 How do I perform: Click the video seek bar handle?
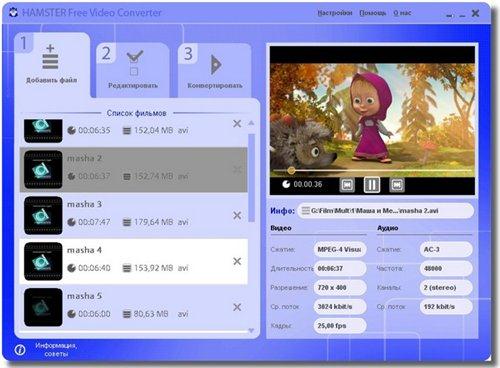click(291, 170)
